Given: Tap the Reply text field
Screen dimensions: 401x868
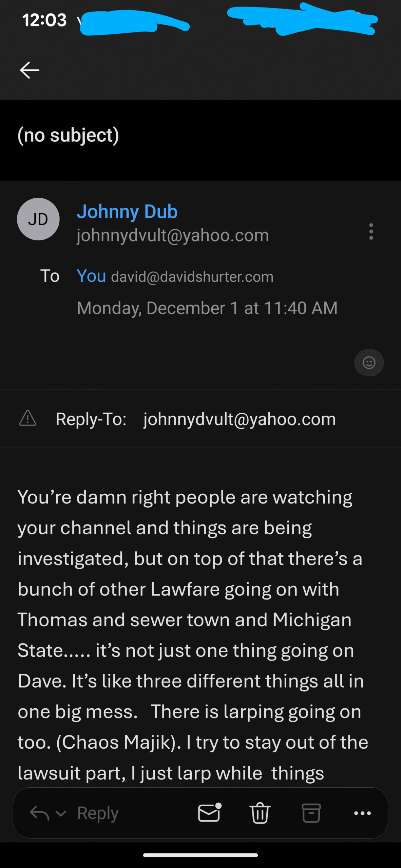Looking at the screenshot, I should point(98,813).
